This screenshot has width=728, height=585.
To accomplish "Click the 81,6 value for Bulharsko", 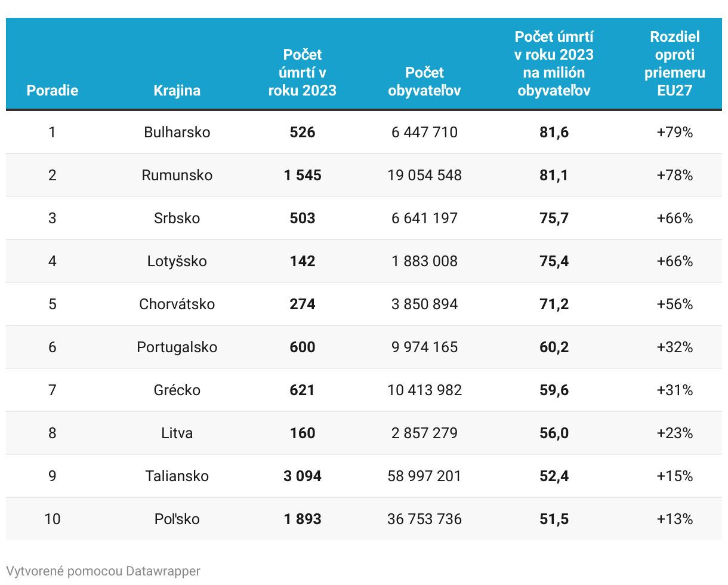I will (x=554, y=133).
